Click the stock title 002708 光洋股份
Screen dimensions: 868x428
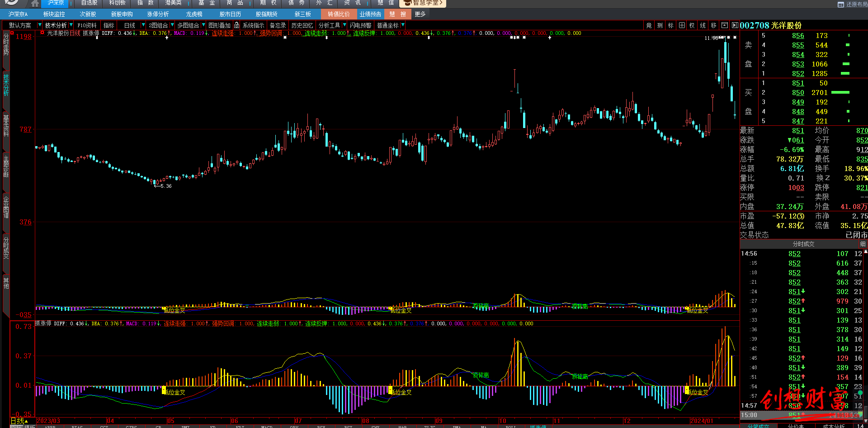770,25
